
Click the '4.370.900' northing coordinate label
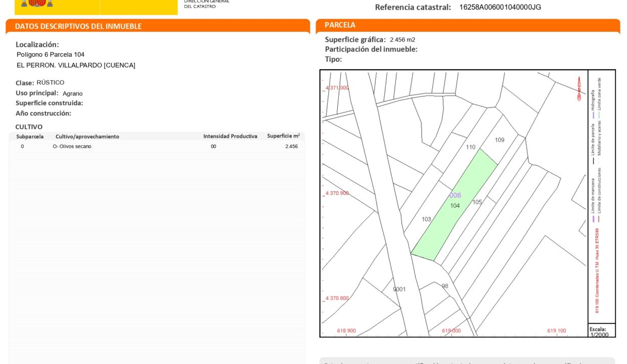(337, 193)
